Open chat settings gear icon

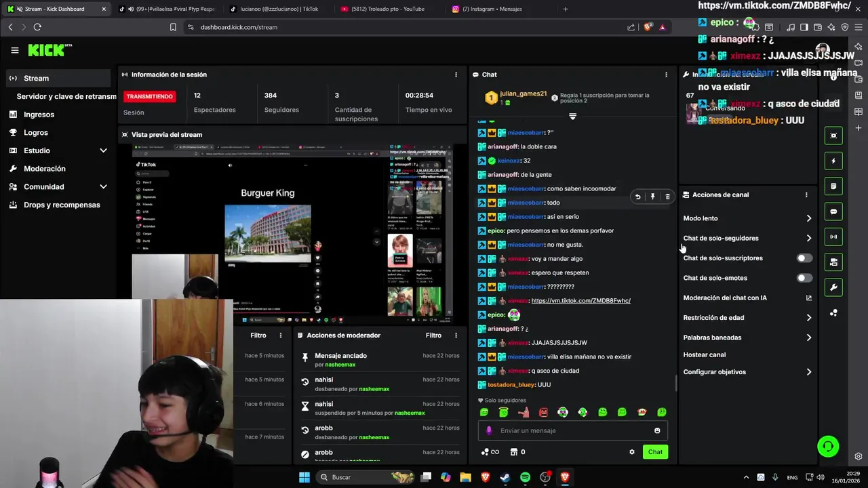click(x=632, y=452)
